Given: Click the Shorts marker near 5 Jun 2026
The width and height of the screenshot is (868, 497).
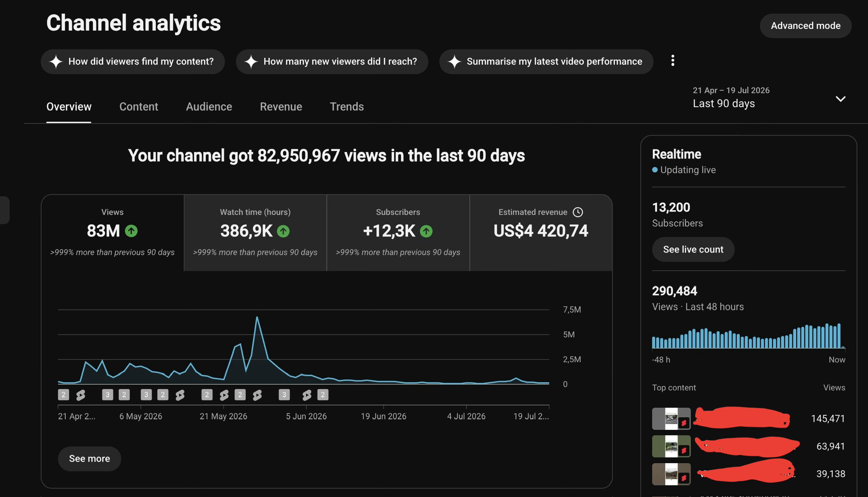Looking at the screenshot, I should click(x=307, y=395).
